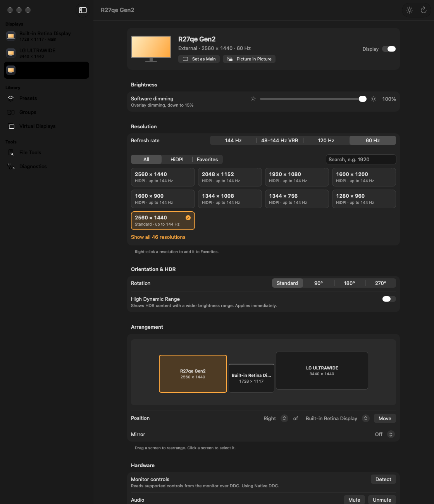Image resolution: width=434 pixels, height=504 pixels.
Task: Click Show all 46 resolutions link
Action: (x=158, y=237)
